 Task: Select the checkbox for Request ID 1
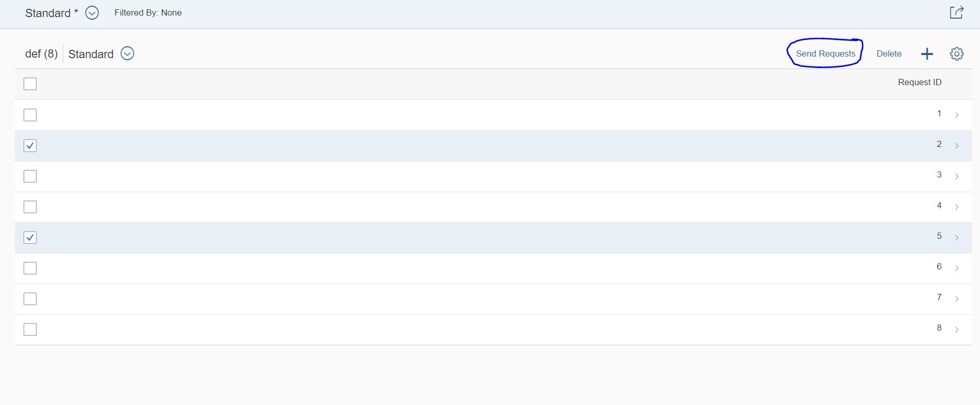tap(30, 115)
